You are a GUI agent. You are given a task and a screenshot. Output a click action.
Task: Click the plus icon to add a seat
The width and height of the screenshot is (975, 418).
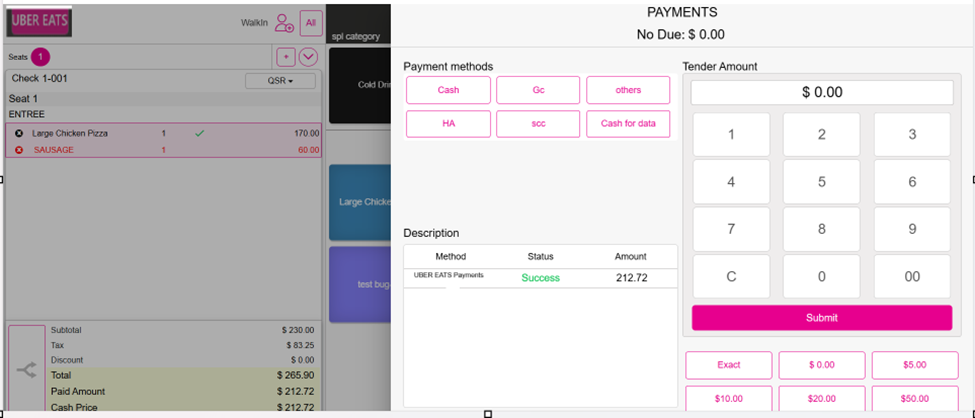285,57
